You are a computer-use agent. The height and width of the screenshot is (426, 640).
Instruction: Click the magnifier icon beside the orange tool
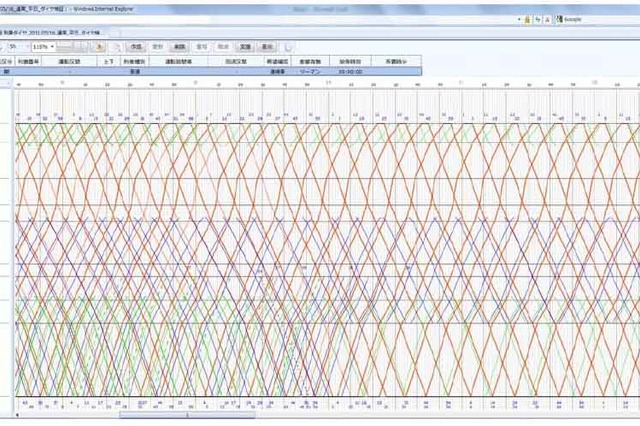118,47
